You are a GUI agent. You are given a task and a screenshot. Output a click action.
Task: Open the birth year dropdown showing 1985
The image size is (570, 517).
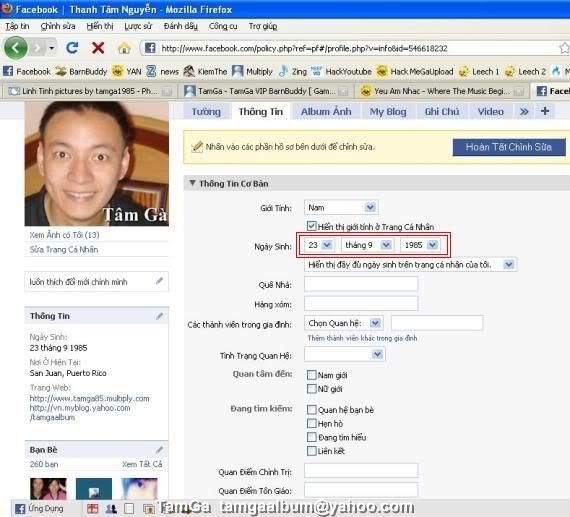(x=420, y=245)
